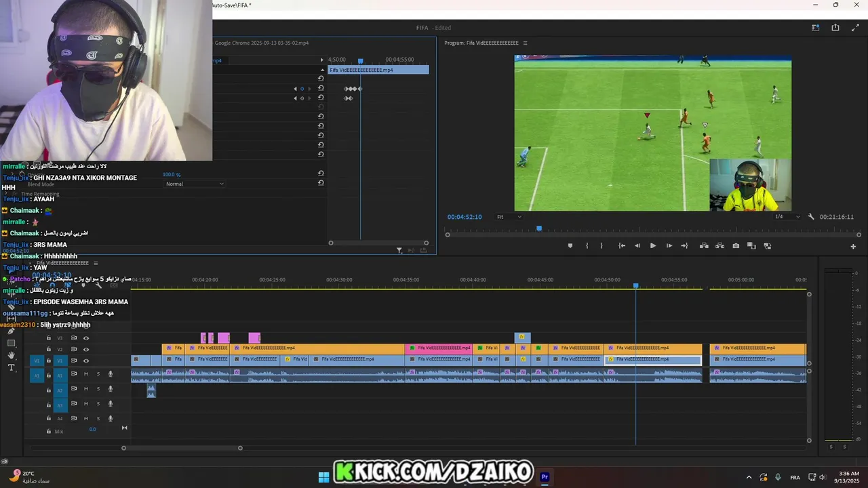
Task: Click the Program: Fifa VidEEEE panel title
Action: tap(481, 43)
